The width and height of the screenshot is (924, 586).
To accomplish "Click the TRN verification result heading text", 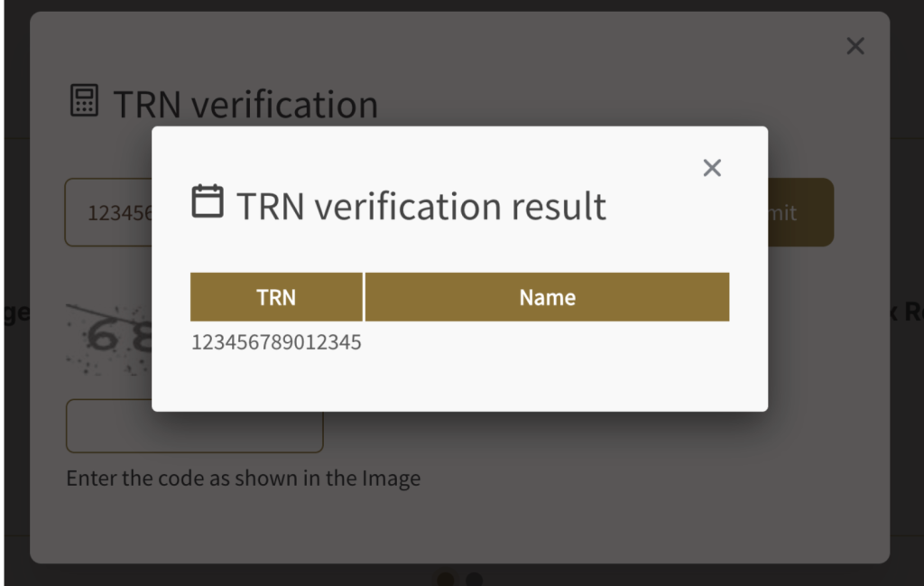I will [420, 207].
